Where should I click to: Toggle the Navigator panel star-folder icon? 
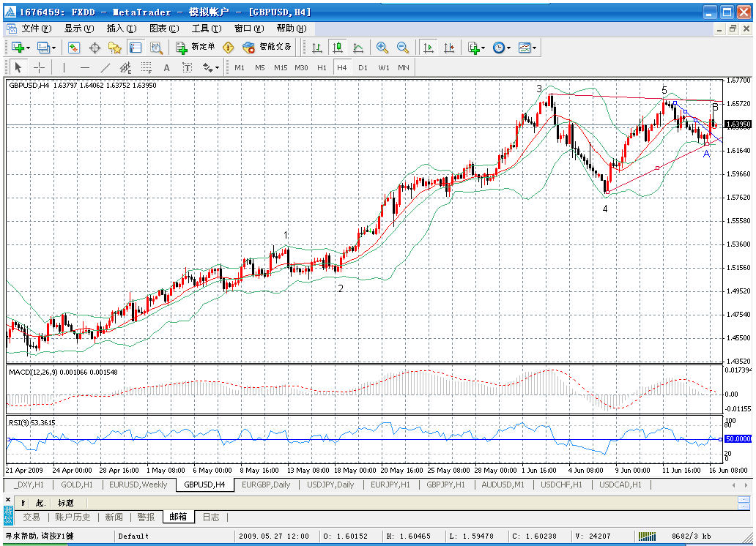pyautogui.click(x=115, y=48)
